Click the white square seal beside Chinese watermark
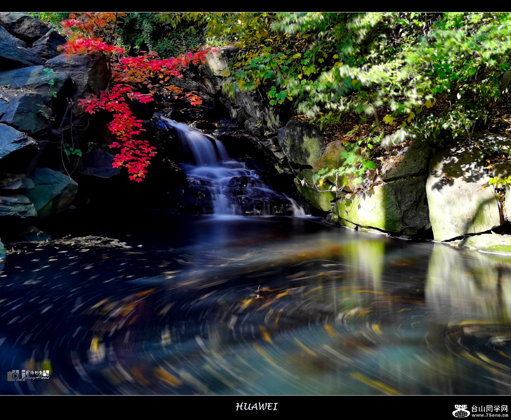 [46, 373]
